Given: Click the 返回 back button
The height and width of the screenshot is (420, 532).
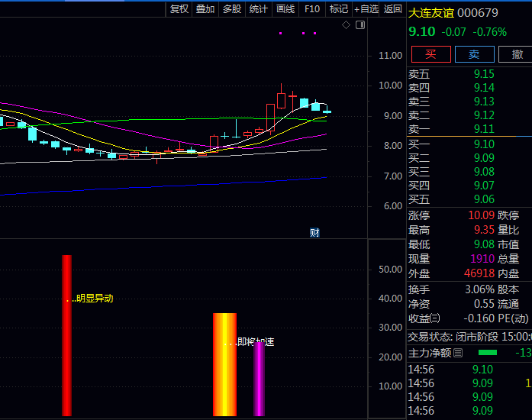Looking at the screenshot, I should point(392,9).
